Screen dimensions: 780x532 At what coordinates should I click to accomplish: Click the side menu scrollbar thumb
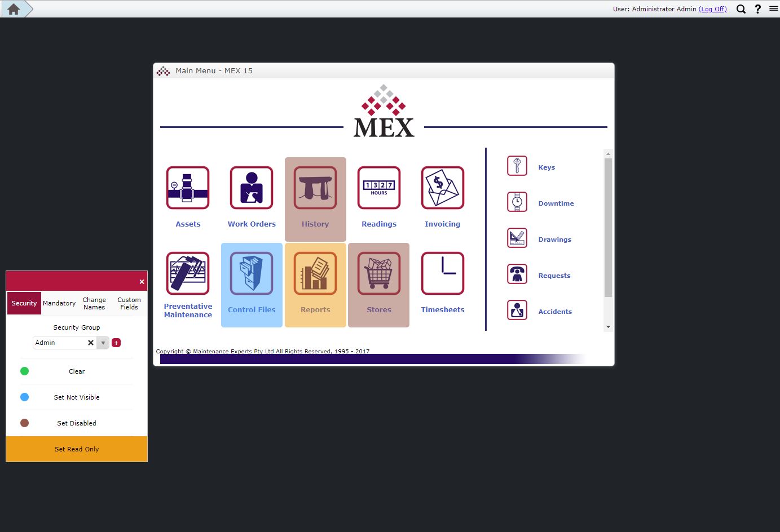click(608, 228)
